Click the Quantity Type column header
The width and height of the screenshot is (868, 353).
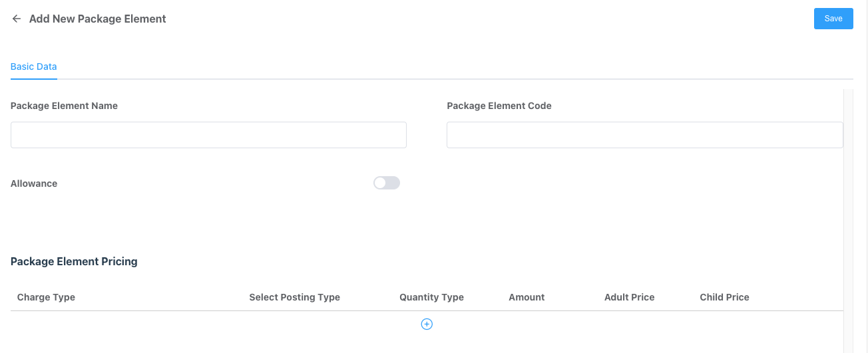pyautogui.click(x=431, y=297)
